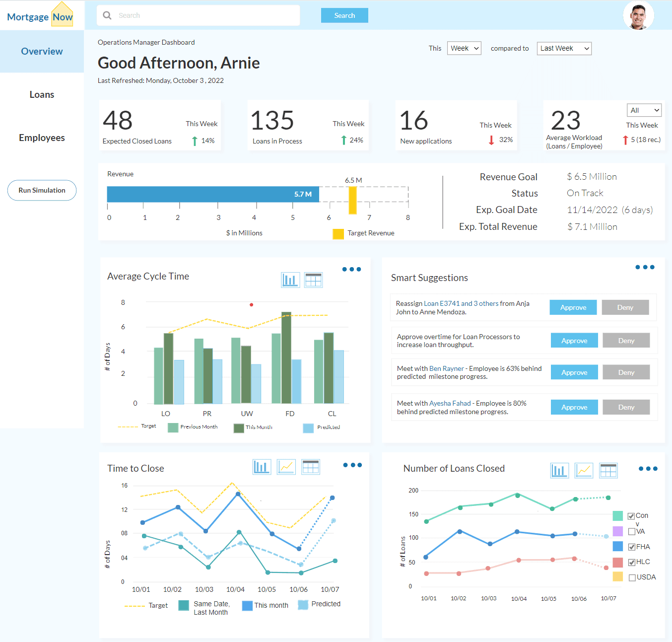Click the Previous Month legend swatch
This screenshot has height=642, width=672.
tap(173, 428)
